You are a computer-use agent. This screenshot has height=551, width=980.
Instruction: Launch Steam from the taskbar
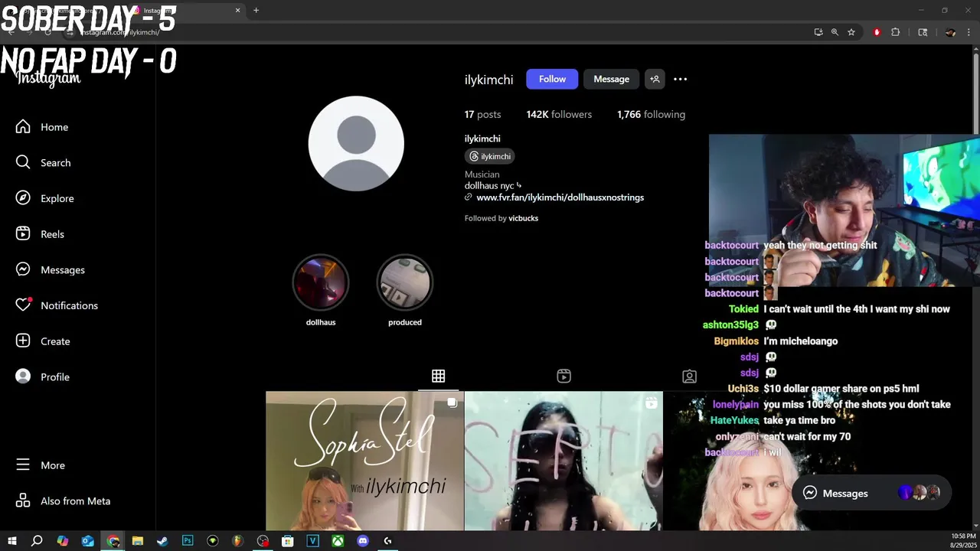coord(162,541)
